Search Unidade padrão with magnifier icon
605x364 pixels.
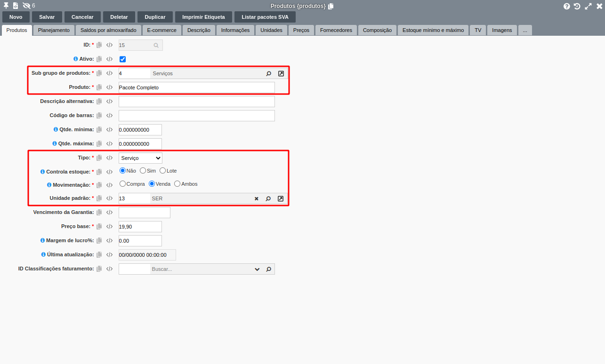click(x=268, y=198)
